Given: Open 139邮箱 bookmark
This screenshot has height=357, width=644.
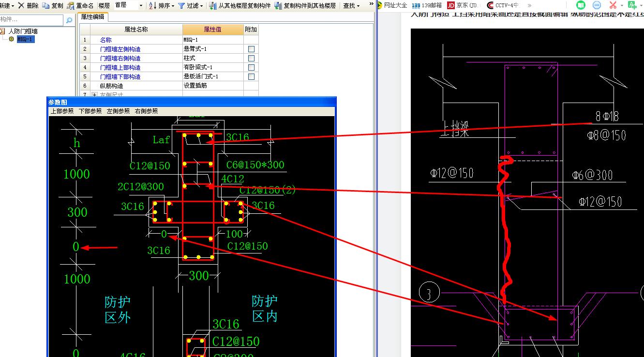Looking at the screenshot, I should pos(426,5).
